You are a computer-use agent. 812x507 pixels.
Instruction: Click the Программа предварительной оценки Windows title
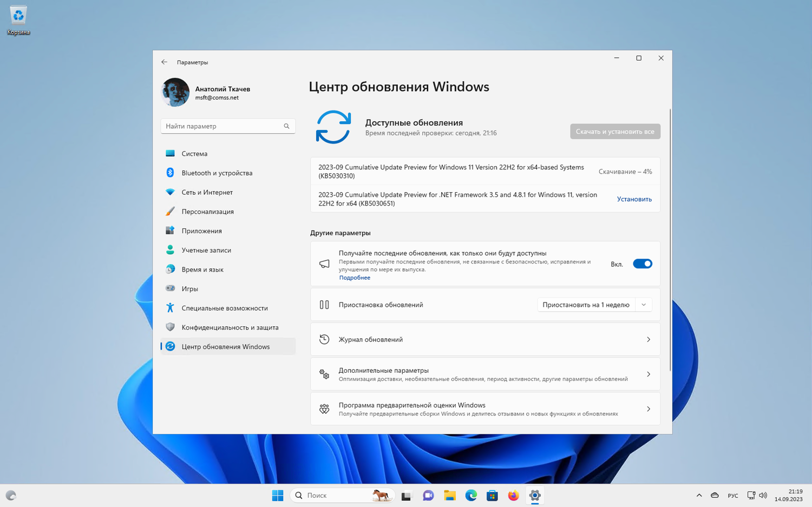412,405
